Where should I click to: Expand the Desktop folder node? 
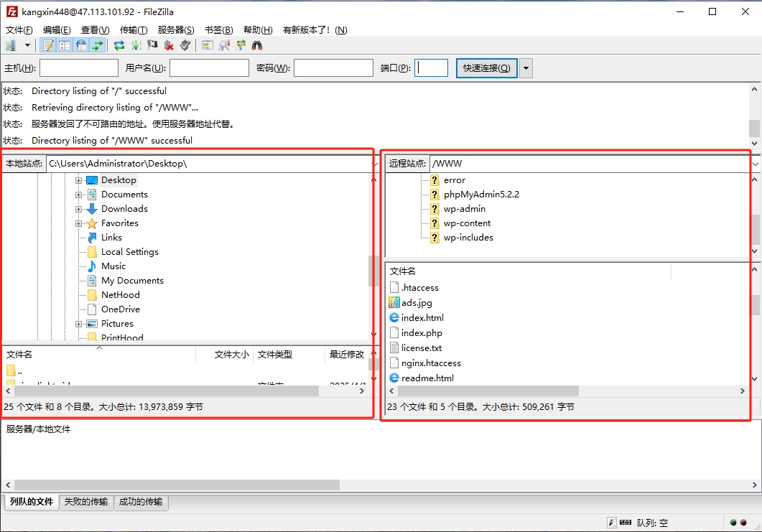click(78, 180)
